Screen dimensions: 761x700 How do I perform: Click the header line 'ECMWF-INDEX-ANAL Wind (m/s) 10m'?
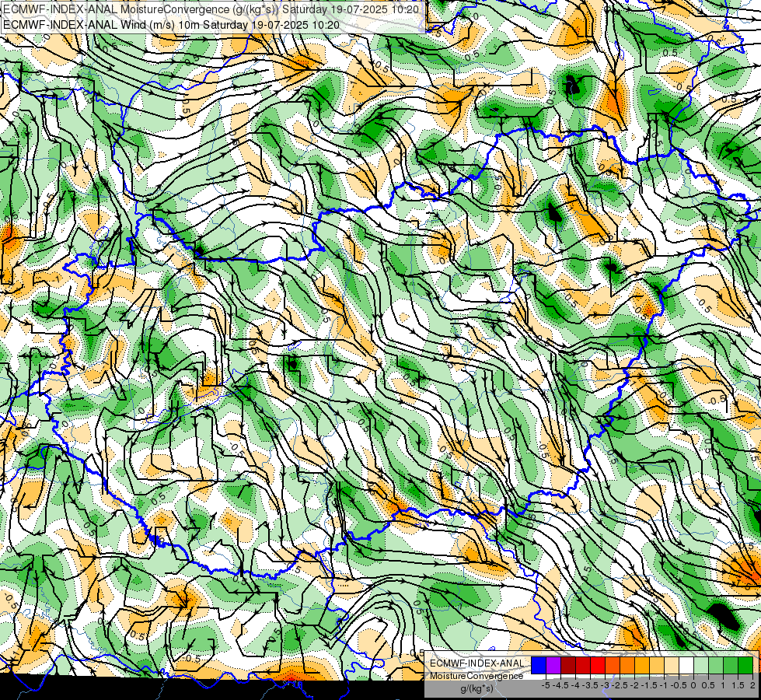click(x=171, y=24)
